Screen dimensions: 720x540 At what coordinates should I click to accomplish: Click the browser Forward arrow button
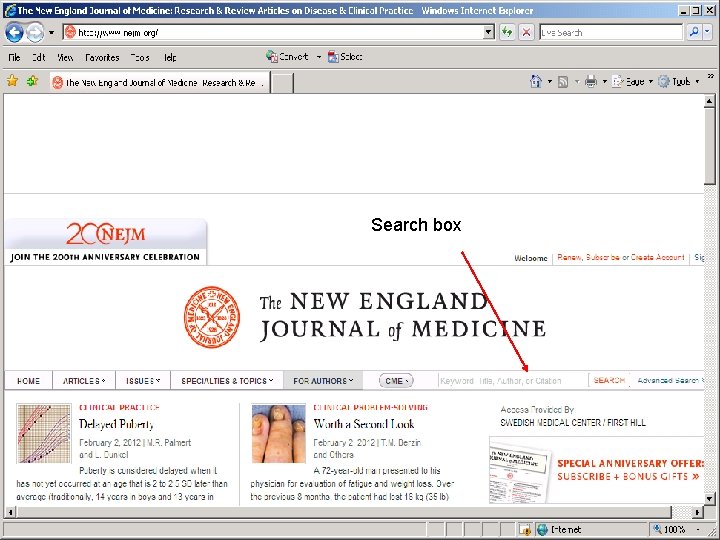click(35, 33)
